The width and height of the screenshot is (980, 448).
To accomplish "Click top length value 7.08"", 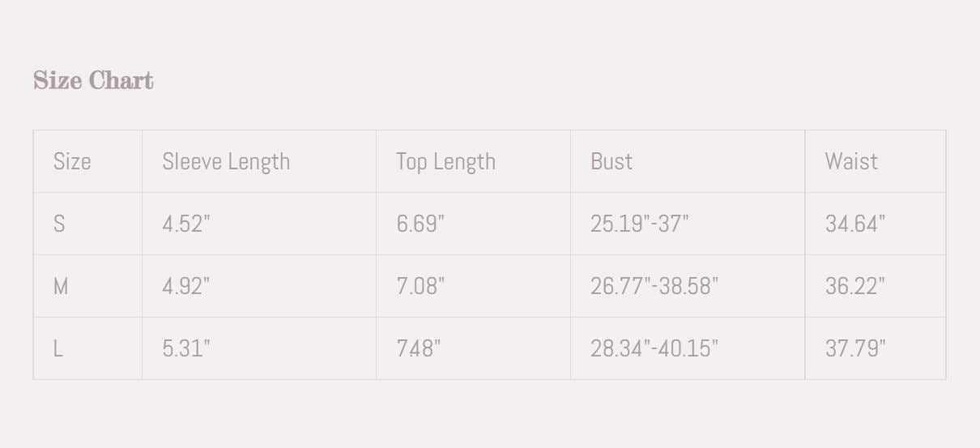I will click(420, 286).
